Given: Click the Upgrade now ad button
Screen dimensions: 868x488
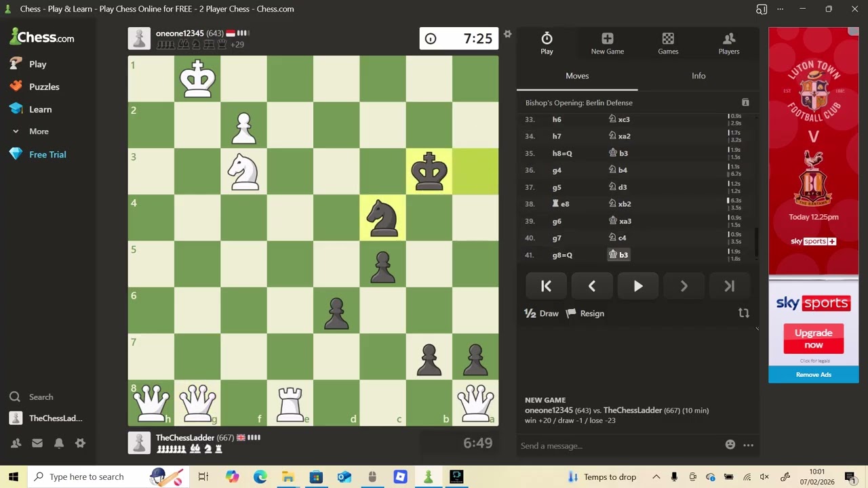Looking at the screenshot, I should tap(813, 338).
